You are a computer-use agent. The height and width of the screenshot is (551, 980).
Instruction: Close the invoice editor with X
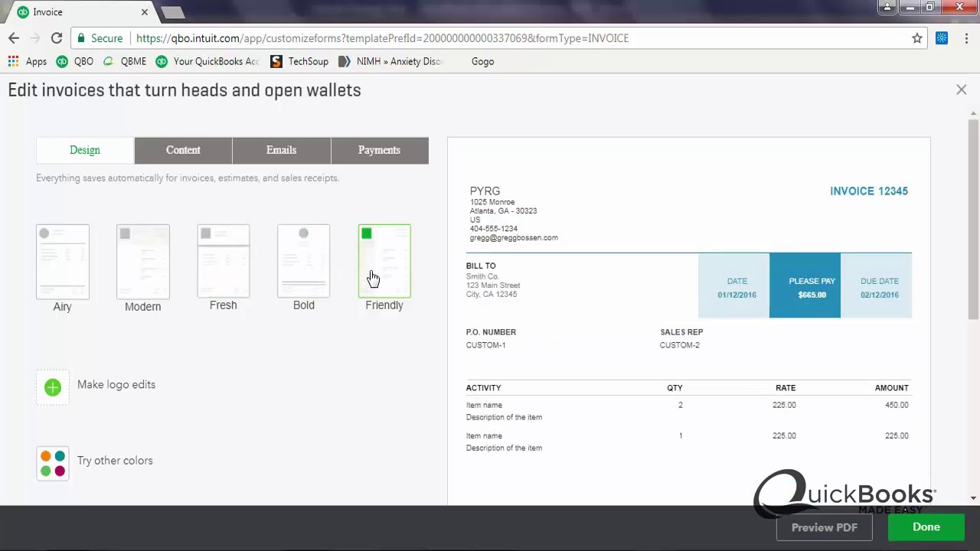(x=962, y=90)
